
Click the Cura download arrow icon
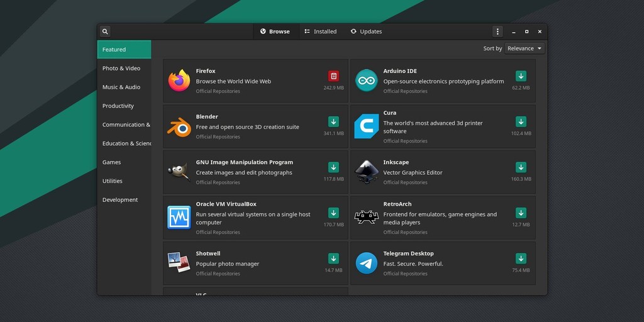click(x=521, y=121)
